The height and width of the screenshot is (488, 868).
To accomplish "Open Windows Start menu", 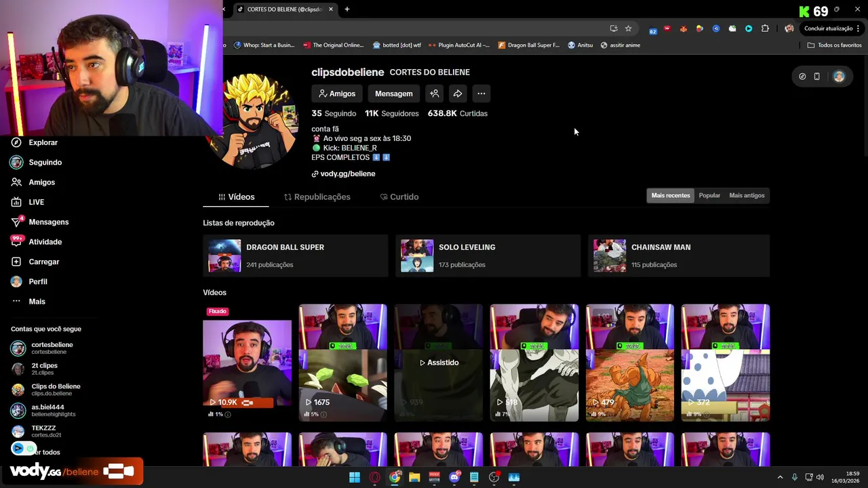I will pos(355,477).
